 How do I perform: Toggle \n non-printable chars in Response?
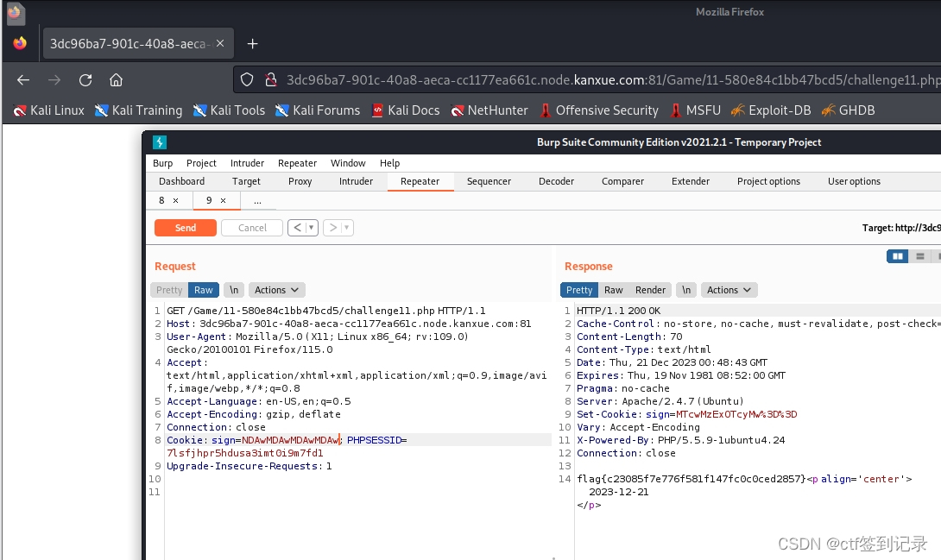[686, 290]
